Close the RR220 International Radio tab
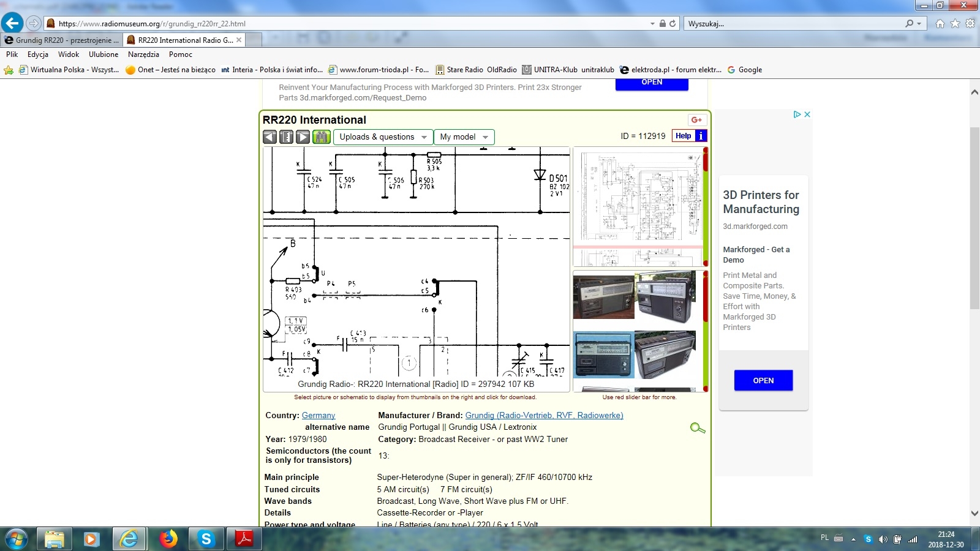The image size is (980, 551). tap(239, 40)
